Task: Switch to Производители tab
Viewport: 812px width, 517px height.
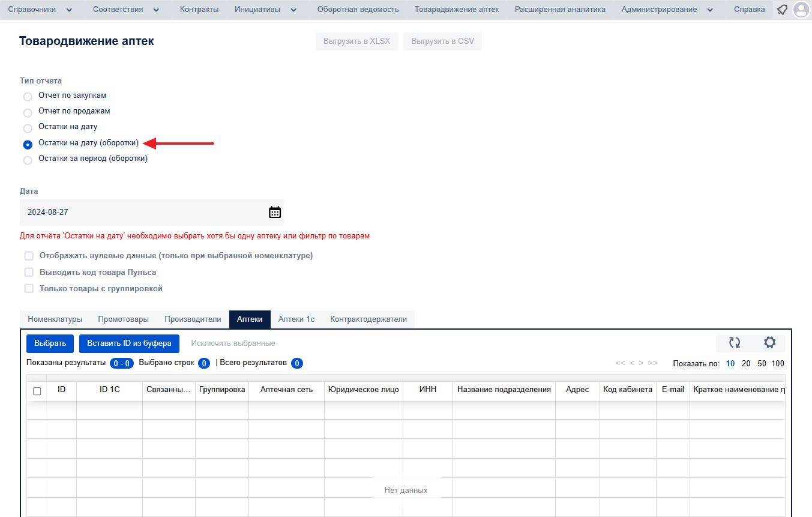Action: (x=193, y=319)
